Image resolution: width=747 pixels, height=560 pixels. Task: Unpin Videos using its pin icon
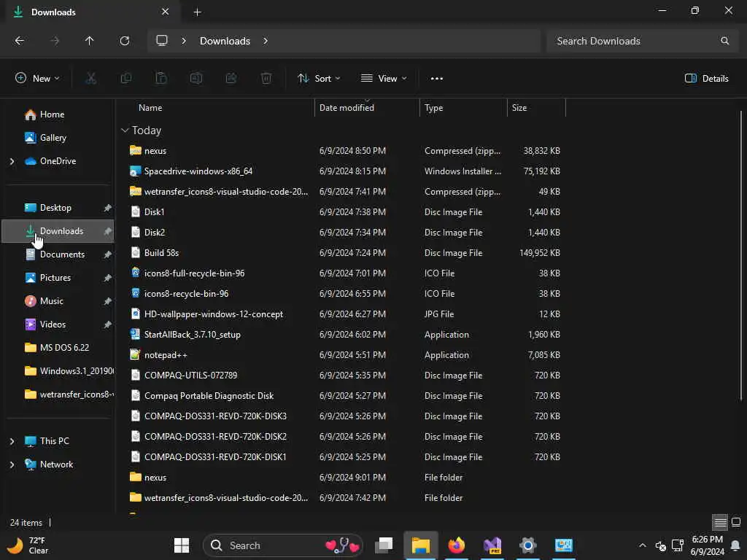pos(108,324)
